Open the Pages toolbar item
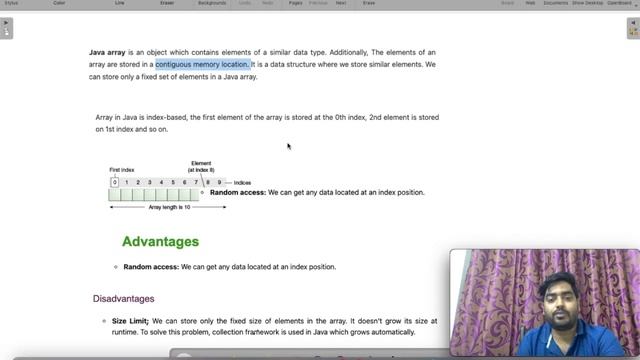This screenshot has height=360, width=640. 296,3
